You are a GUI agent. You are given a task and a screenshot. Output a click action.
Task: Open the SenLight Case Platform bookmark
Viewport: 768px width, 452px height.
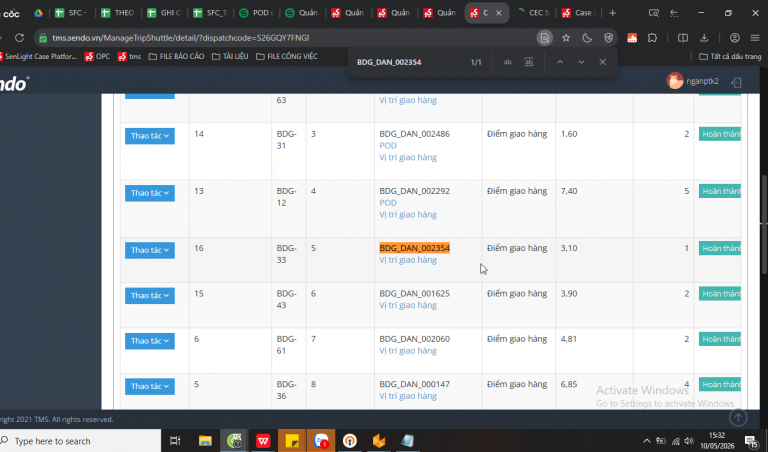click(38, 56)
